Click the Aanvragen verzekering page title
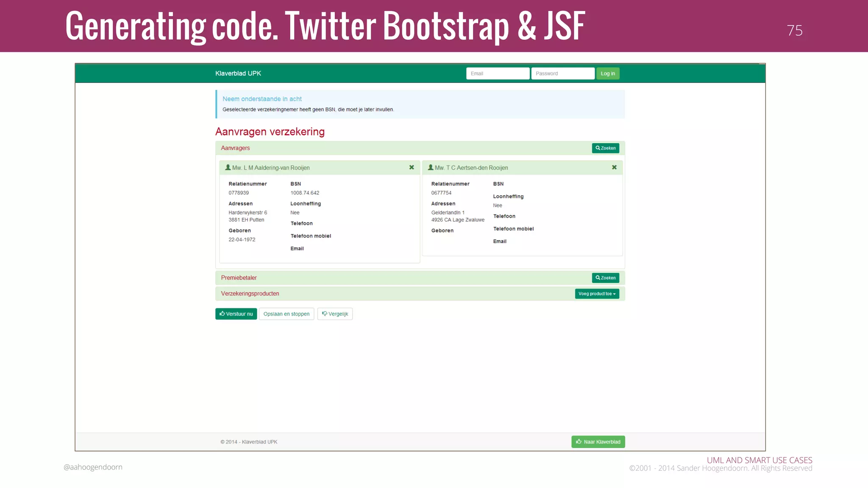 (270, 132)
